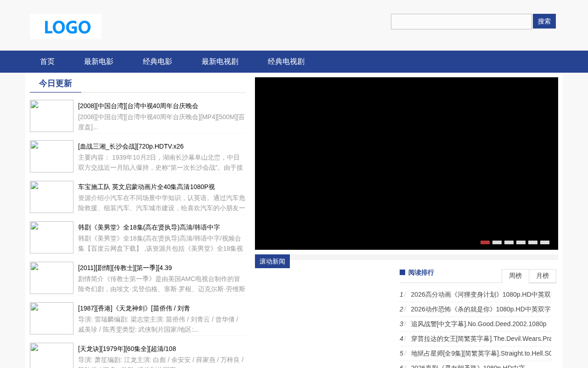
Task: Open ranked link 河狸变身计划 1080p
Action: [x=481, y=294]
